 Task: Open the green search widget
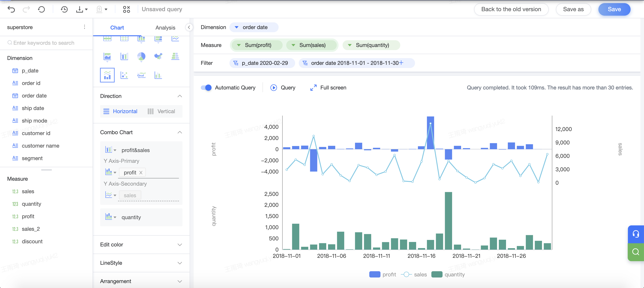[636, 252]
